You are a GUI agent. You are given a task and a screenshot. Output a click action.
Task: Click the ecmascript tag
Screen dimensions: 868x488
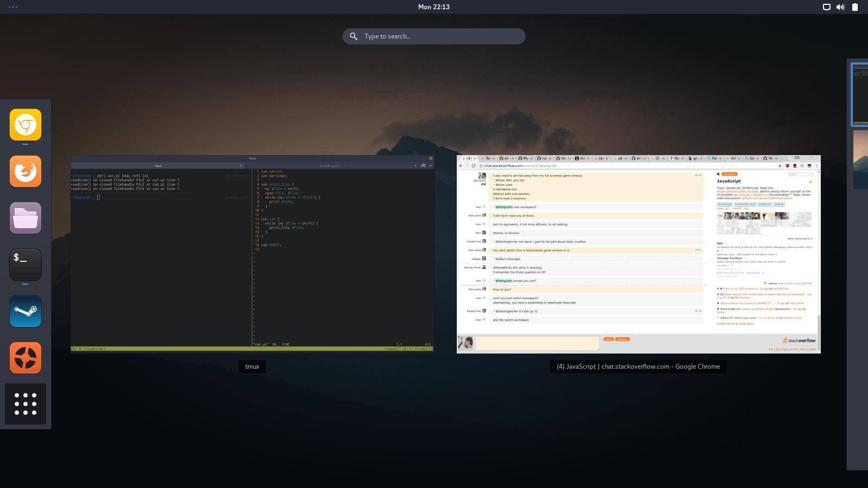[x=724, y=204]
